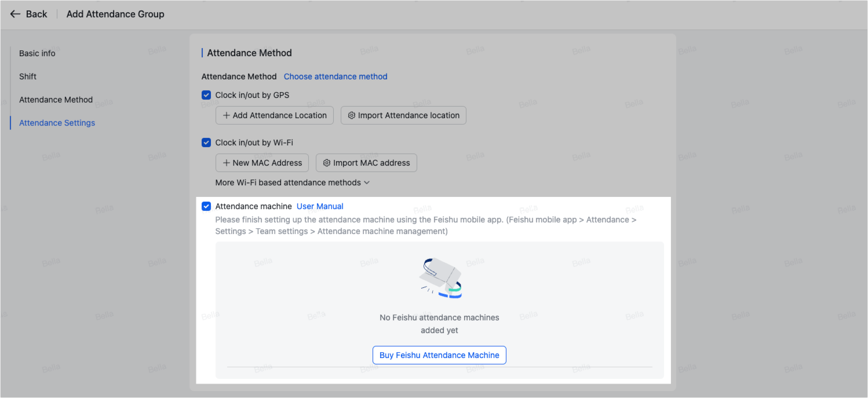This screenshot has width=868, height=398.
Task: Click chevron beside More Wi-Fi based methods
Action: [x=366, y=182]
